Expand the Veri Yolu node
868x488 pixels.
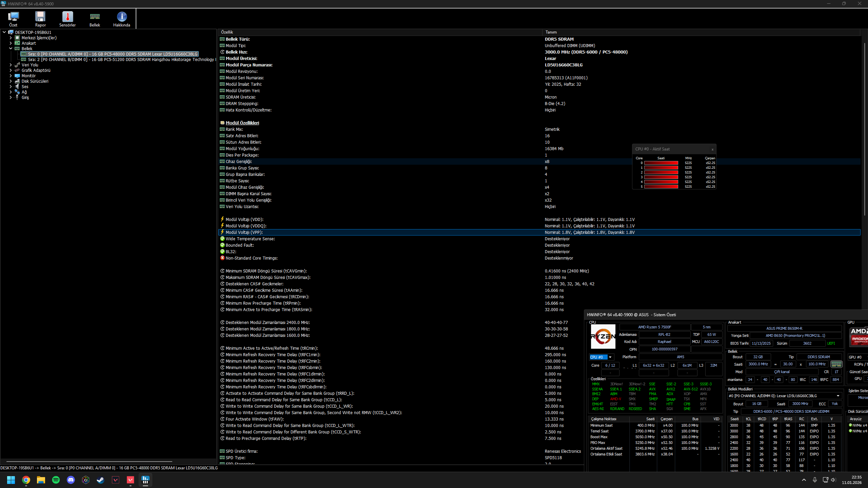[x=11, y=65]
